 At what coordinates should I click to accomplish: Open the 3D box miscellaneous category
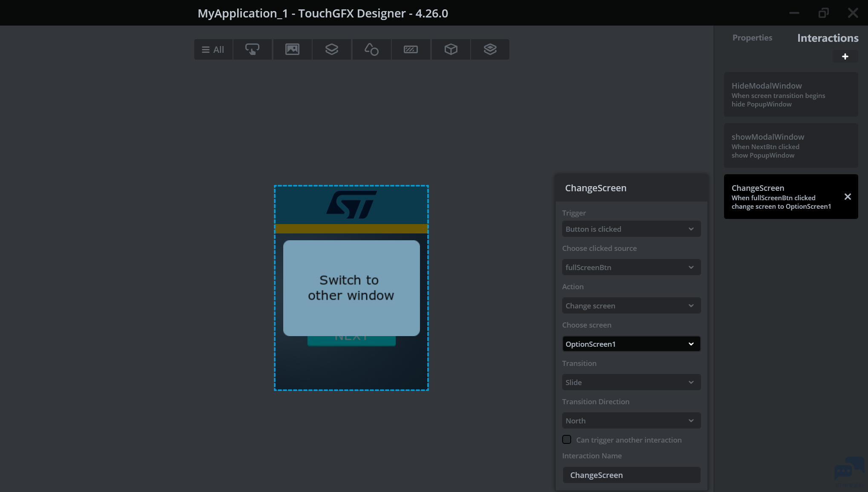(451, 49)
